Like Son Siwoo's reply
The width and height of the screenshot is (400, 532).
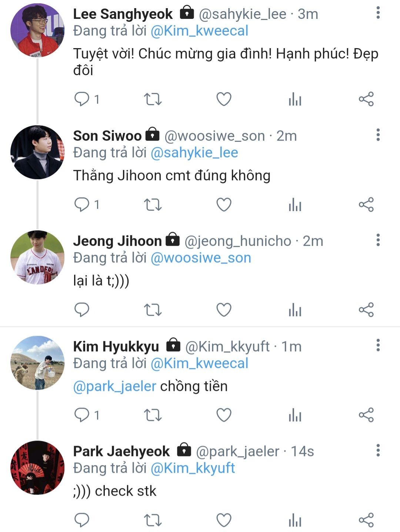point(224,204)
